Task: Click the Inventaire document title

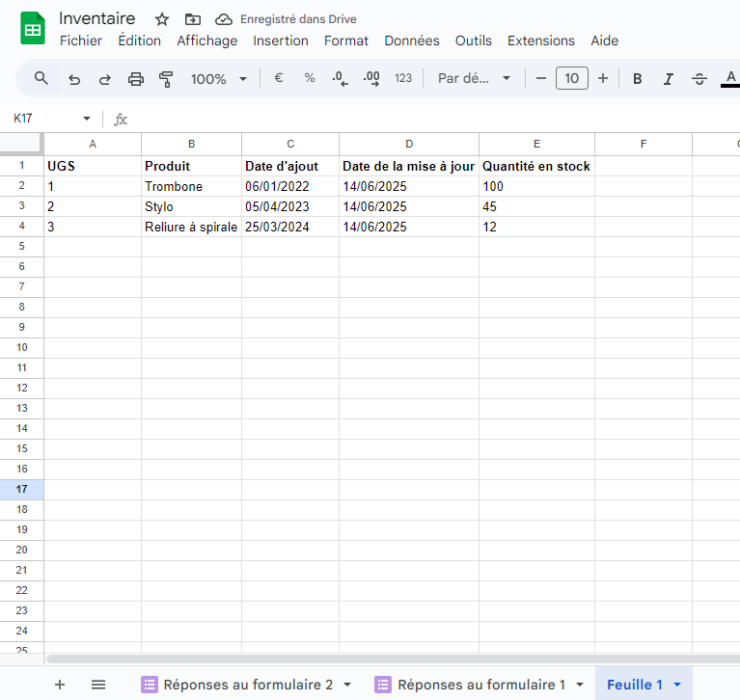Action: [x=96, y=18]
